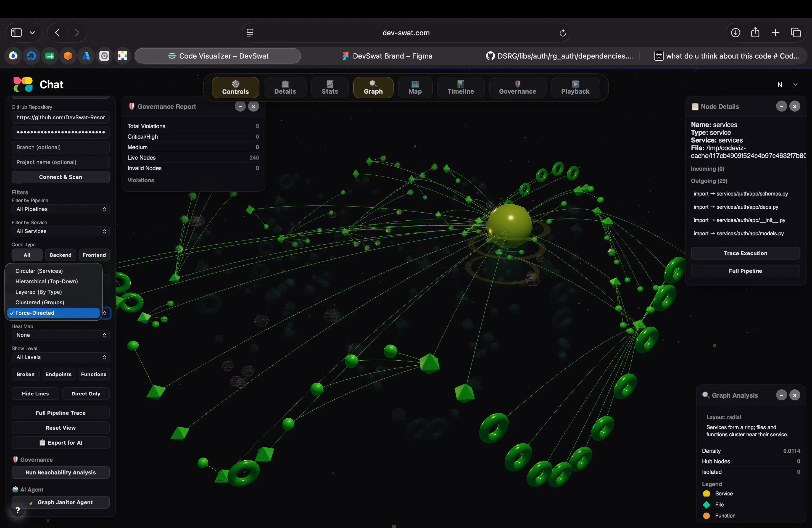Minimize the Node Details panel
The height and width of the screenshot is (528, 812).
tap(781, 106)
